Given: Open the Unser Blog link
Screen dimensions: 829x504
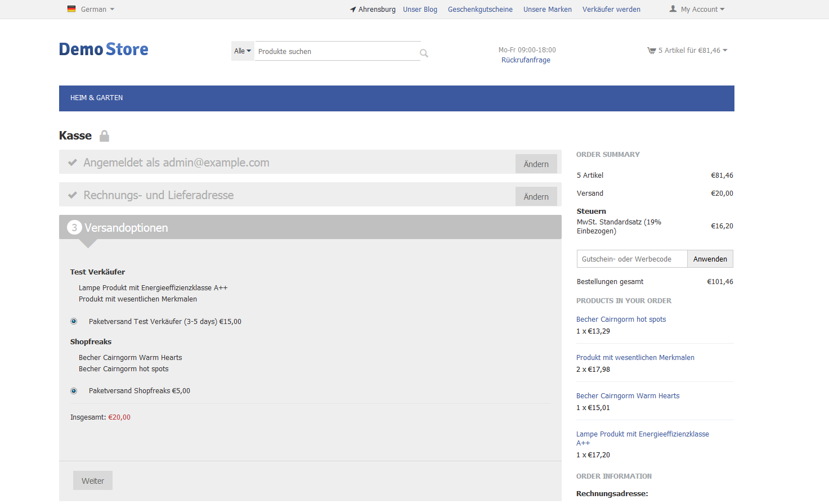Looking at the screenshot, I should pos(420,10).
